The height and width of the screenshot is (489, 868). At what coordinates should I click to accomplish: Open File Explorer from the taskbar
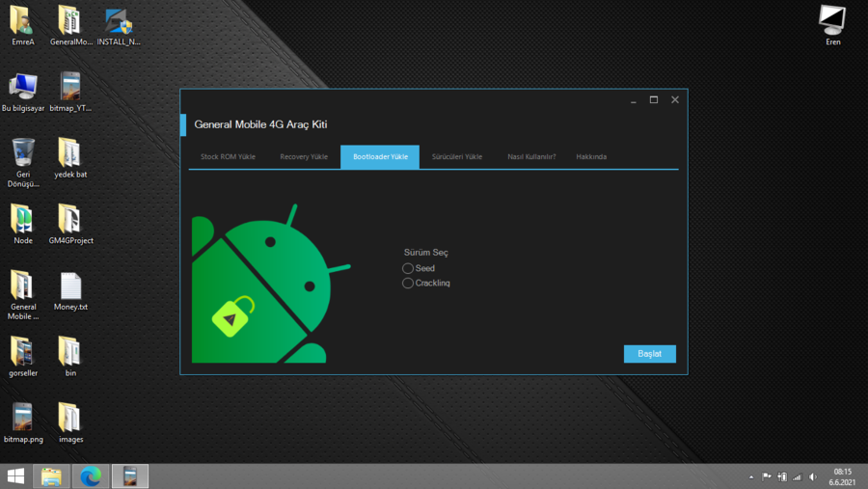click(51, 476)
